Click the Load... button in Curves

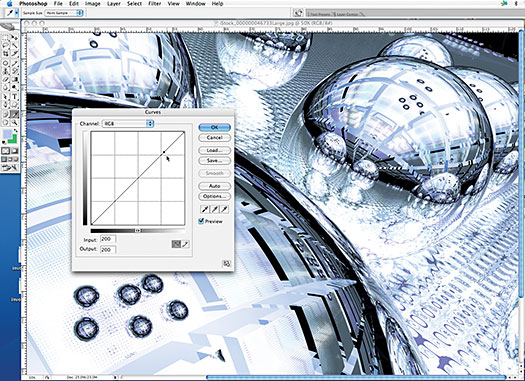click(x=214, y=150)
